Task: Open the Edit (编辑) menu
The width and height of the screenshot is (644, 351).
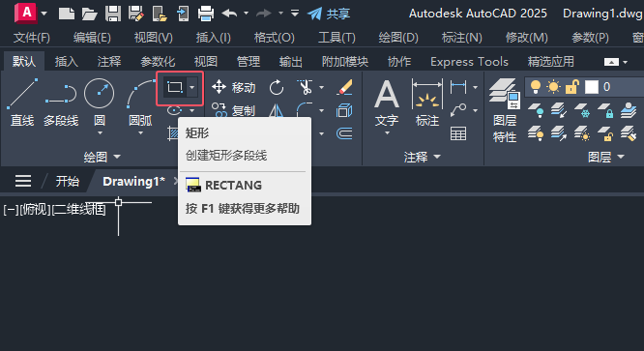Action: click(92, 38)
